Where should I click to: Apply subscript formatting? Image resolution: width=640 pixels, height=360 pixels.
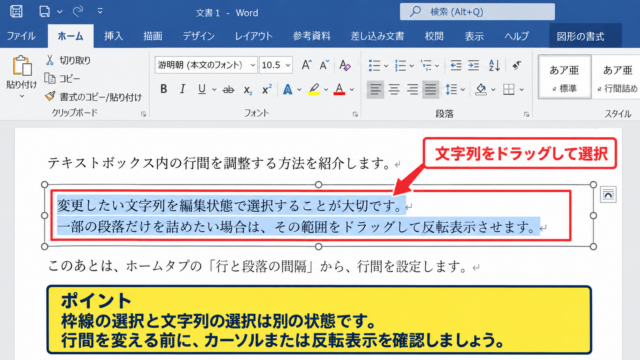coord(248,90)
